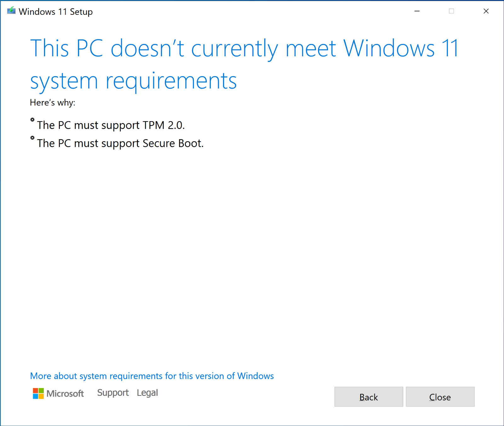Click the error icon beside Secure Boot
Image resolution: width=504 pixels, height=426 pixels.
[32, 138]
